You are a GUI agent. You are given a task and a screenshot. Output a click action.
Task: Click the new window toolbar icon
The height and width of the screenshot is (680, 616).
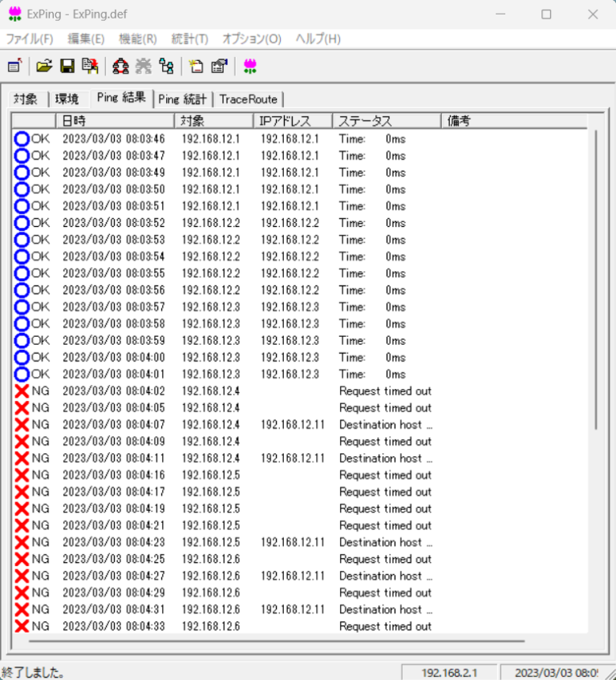point(14,66)
